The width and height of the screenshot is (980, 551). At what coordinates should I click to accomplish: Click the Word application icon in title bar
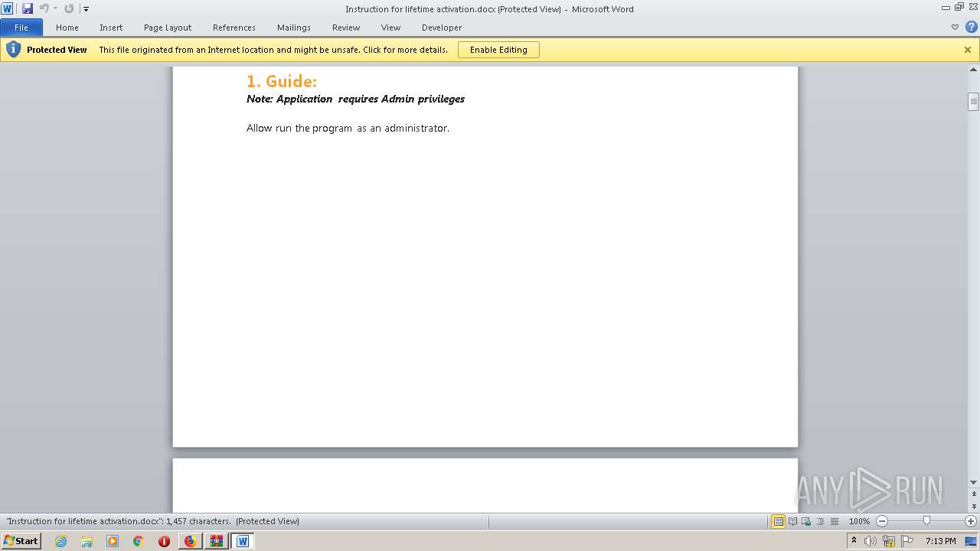[x=7, y=8]
